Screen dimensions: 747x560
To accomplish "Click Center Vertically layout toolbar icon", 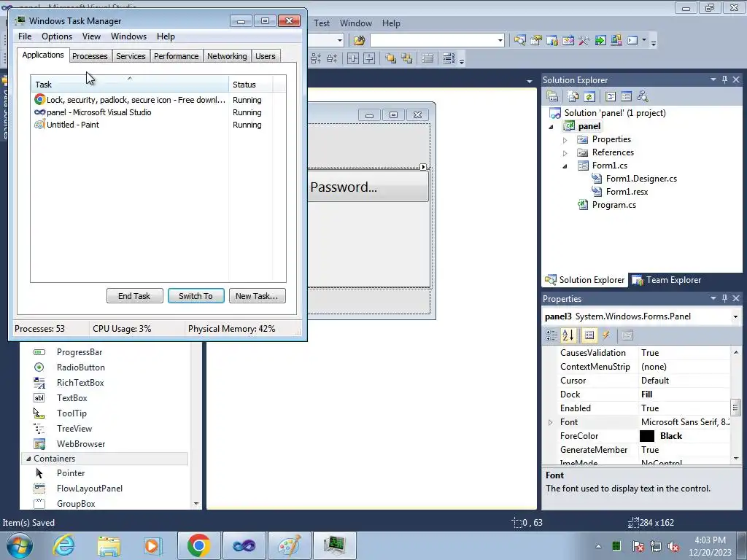I will [369, 58].
